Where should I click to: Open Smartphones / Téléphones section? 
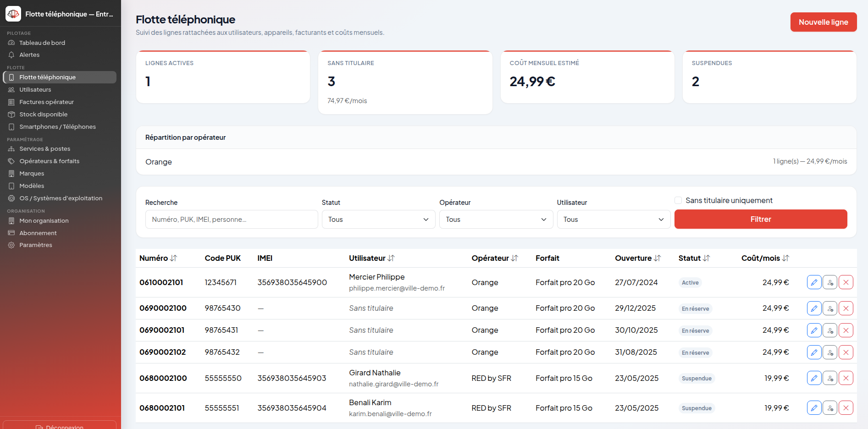tap(60, 127)
